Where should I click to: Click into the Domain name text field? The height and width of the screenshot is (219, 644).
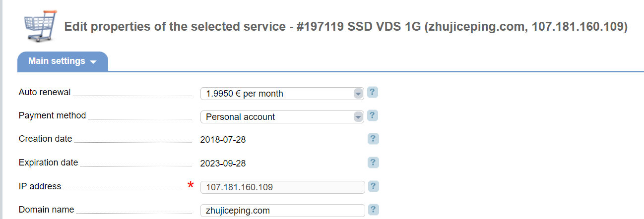282,211
